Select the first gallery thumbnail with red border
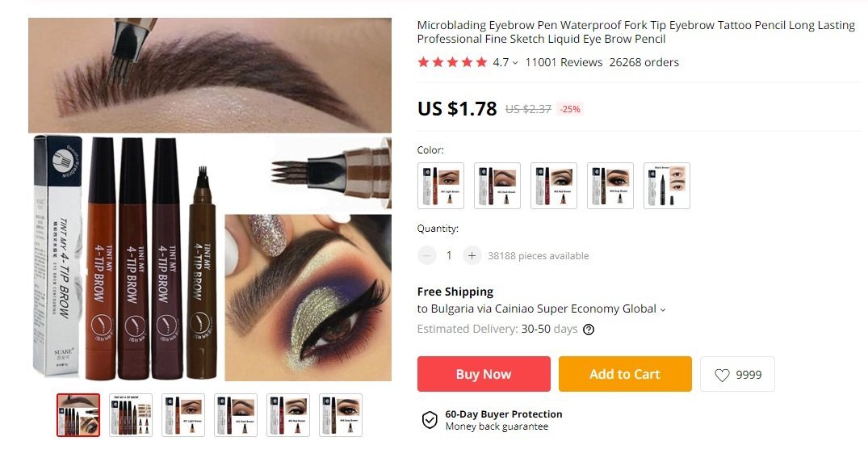 (x=78, y=415)
